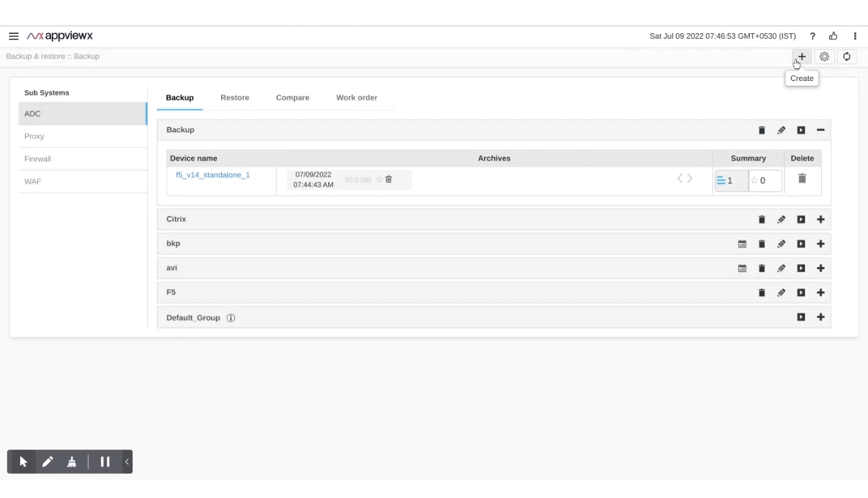Switch to the Compare tab
Image resolution: width=868 pixels, height=498 pixels.
pos(292,98)
